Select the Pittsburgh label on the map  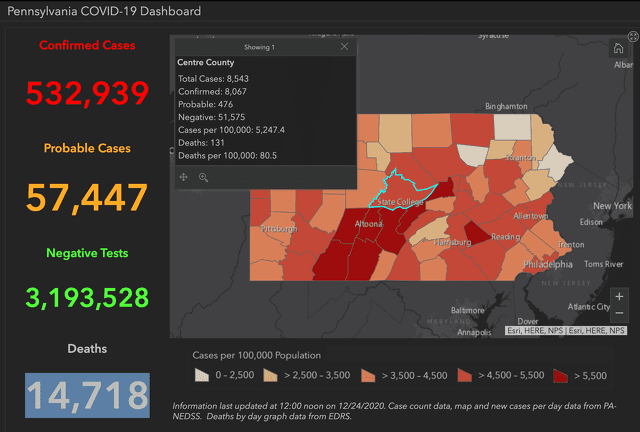[x=278, y=228]
